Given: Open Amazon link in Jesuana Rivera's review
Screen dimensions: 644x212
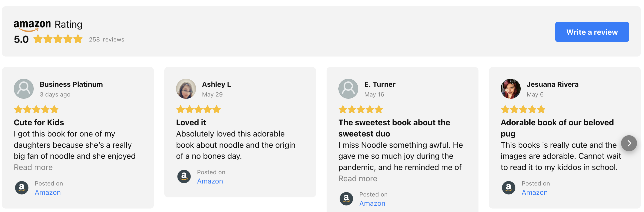Looking at the screenshot, I should click(x=534, y=192).
